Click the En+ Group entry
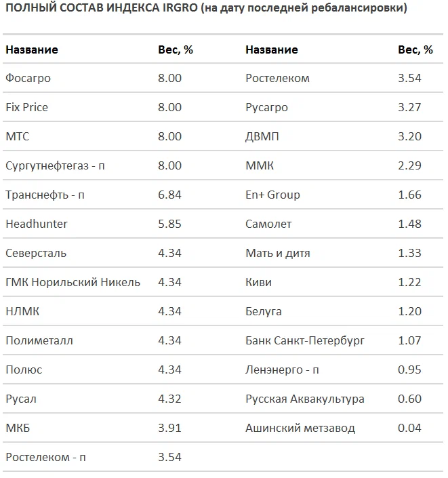The width and height of the screenshot is (448, 478). point(272,195)
